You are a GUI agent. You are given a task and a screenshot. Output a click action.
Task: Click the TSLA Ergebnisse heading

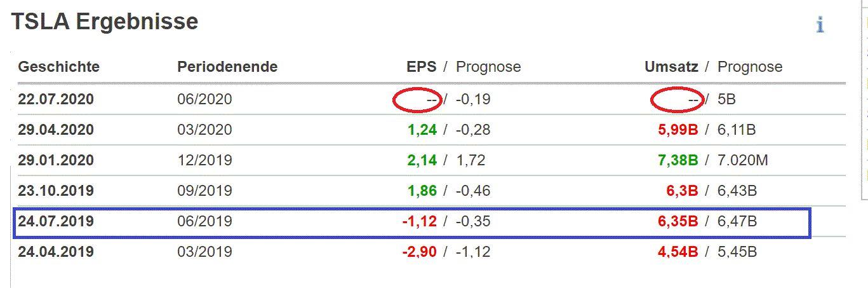(x=105, y=22)
